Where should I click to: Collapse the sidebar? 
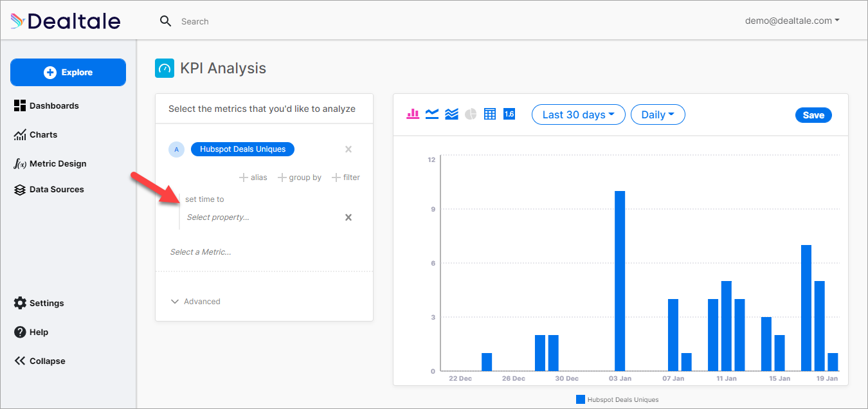pos(40,361)
